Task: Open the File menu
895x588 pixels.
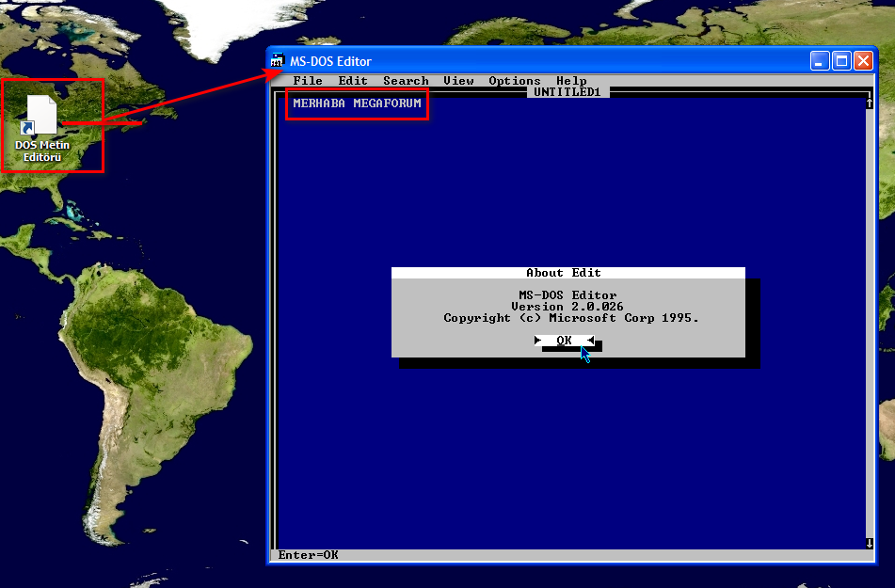Action: point(308,81)
